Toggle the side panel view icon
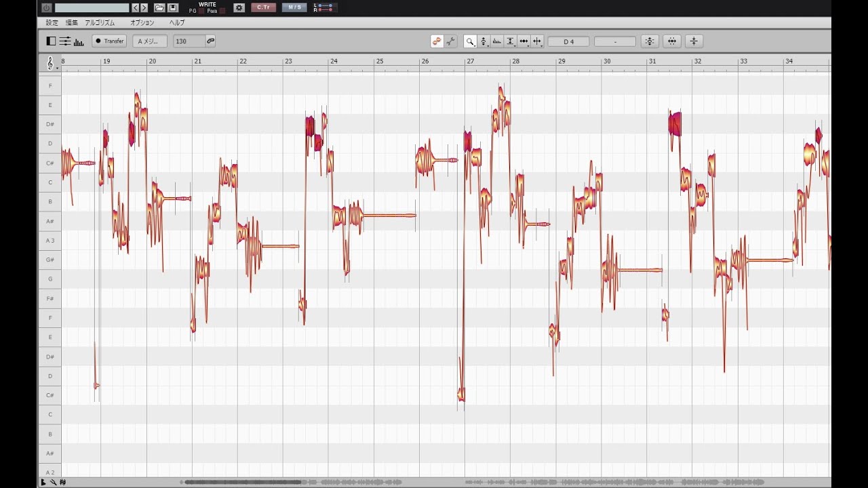 [x=51, y=41]
